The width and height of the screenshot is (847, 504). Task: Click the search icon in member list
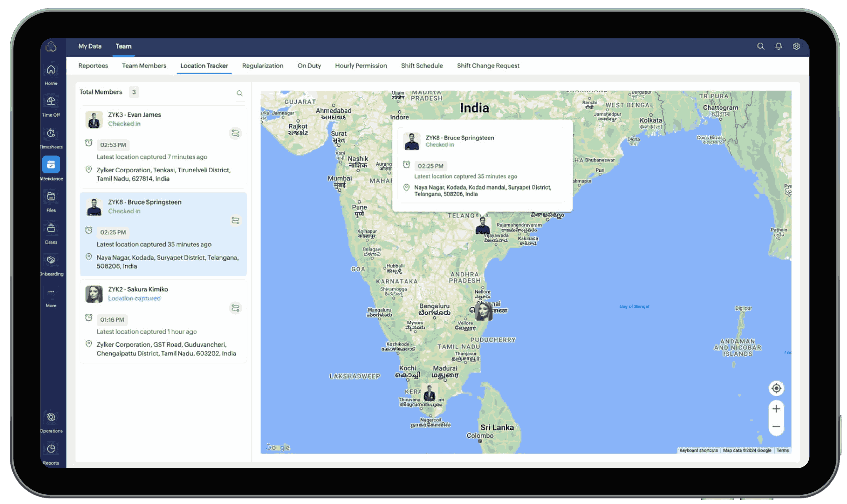pyautogui.click(x=239, y=93)
